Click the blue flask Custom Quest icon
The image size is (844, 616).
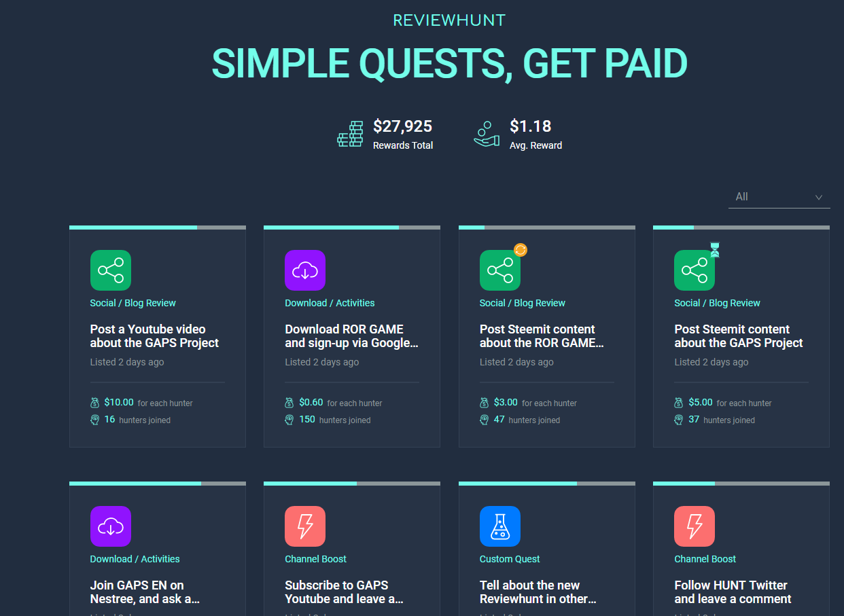coord(499,526)
